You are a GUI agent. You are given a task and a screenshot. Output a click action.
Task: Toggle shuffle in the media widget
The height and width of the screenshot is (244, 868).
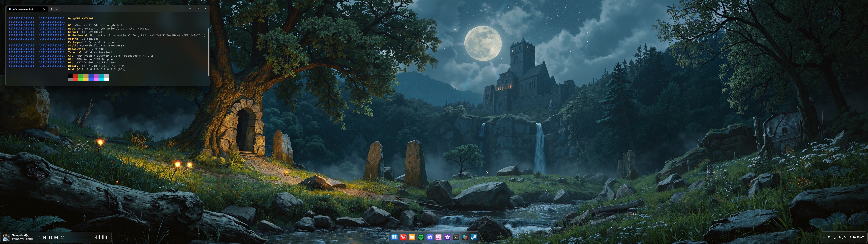(38, 237)
